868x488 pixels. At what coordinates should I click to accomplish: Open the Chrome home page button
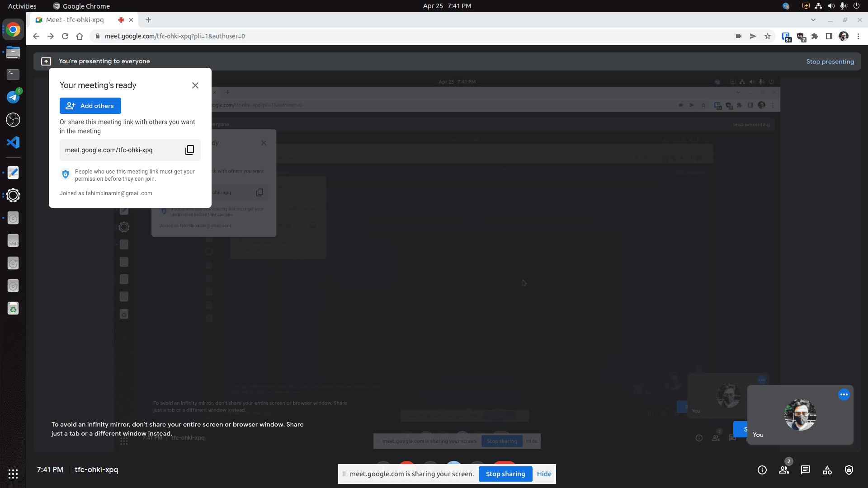point(80,36)
